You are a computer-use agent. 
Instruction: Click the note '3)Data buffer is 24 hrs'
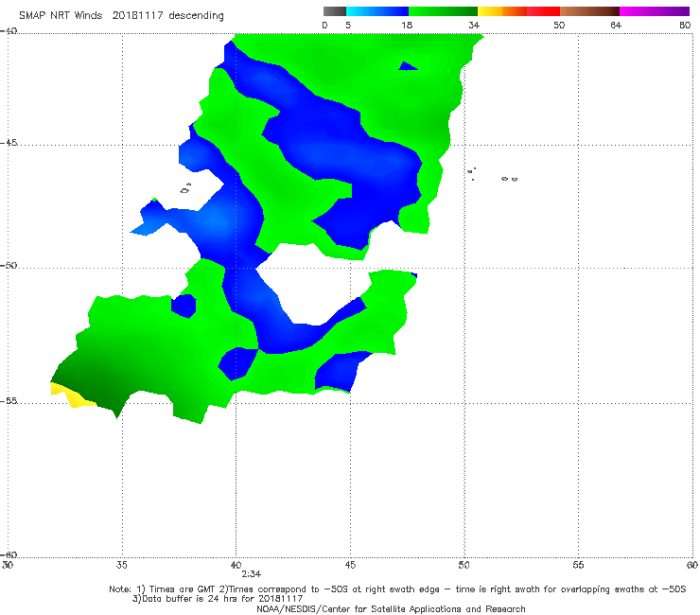point(218,599)
